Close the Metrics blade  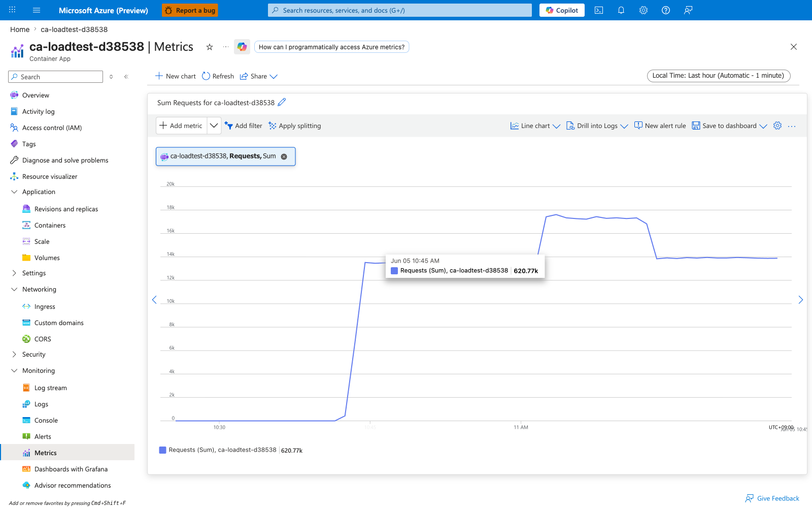pos(794,47)
